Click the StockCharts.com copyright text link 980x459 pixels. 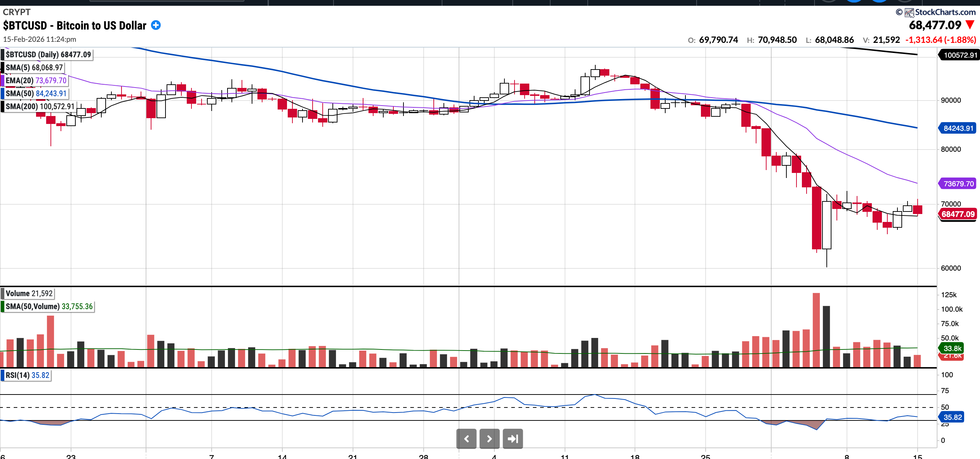(x=945, y=12)
